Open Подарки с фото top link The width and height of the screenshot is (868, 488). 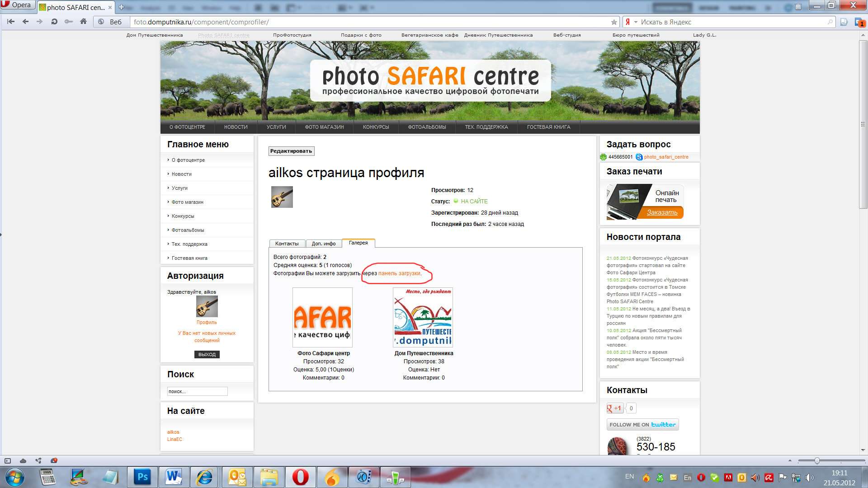[x=361, y=35]
